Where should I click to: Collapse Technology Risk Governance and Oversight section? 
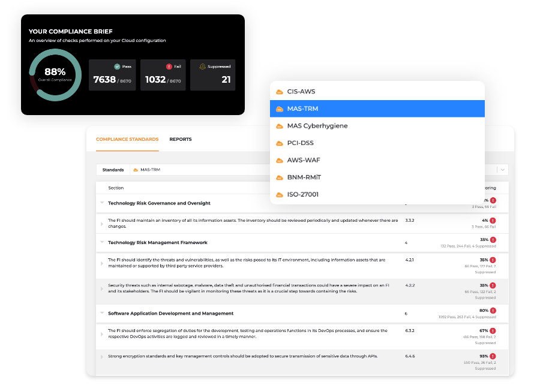click(x=102, y=203)
